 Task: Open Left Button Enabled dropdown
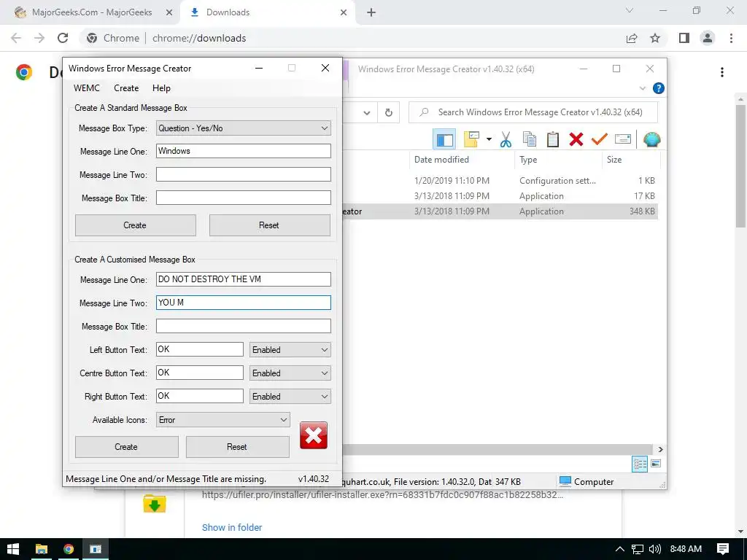click(290, 349)
